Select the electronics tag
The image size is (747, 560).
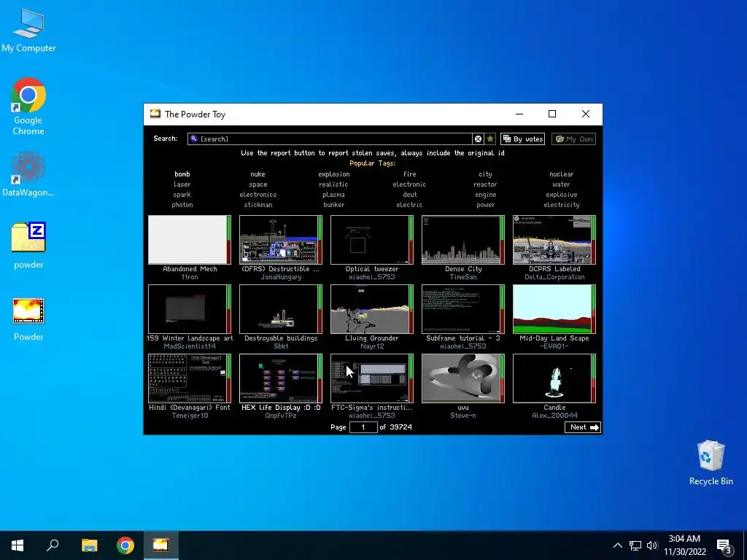(258, 195)
